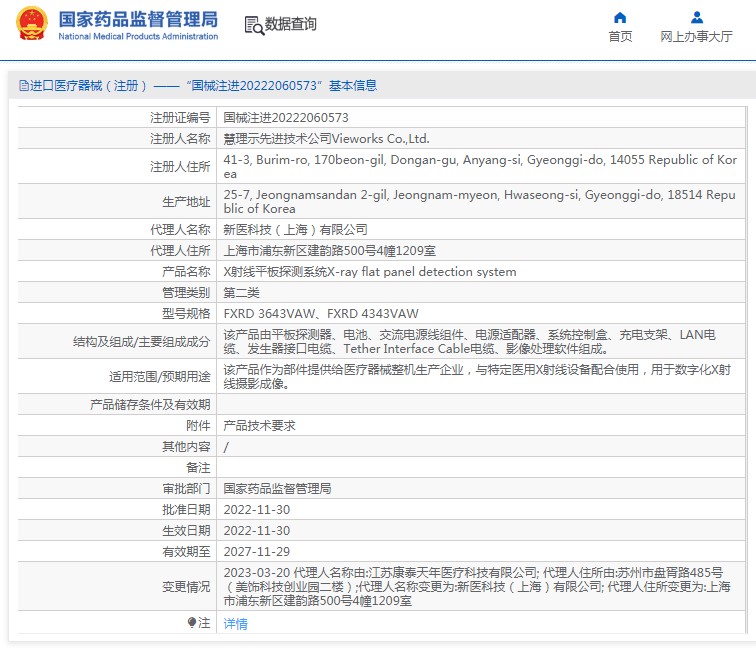Viewport: 756px width, 649px height.
Task: Click the 适用范围/预期用途 label
Action: 160,377
